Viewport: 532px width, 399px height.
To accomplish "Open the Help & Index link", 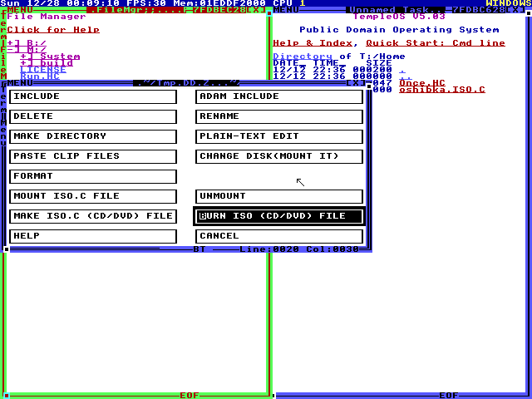I will coord(313,43).
